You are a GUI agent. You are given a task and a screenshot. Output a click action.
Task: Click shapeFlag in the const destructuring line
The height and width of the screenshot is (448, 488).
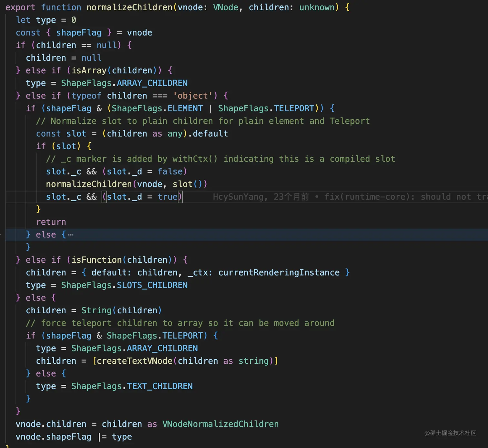(x=79, y=33)
